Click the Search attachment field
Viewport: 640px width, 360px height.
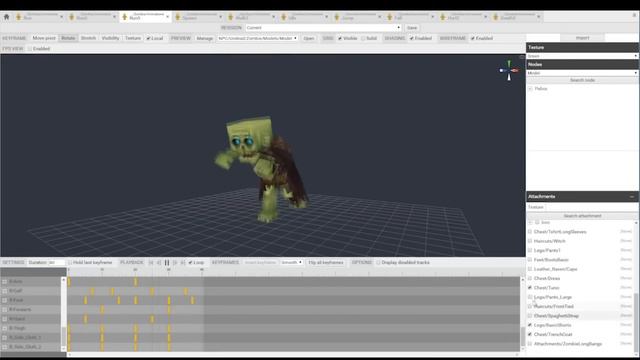(x=582, y=216)
